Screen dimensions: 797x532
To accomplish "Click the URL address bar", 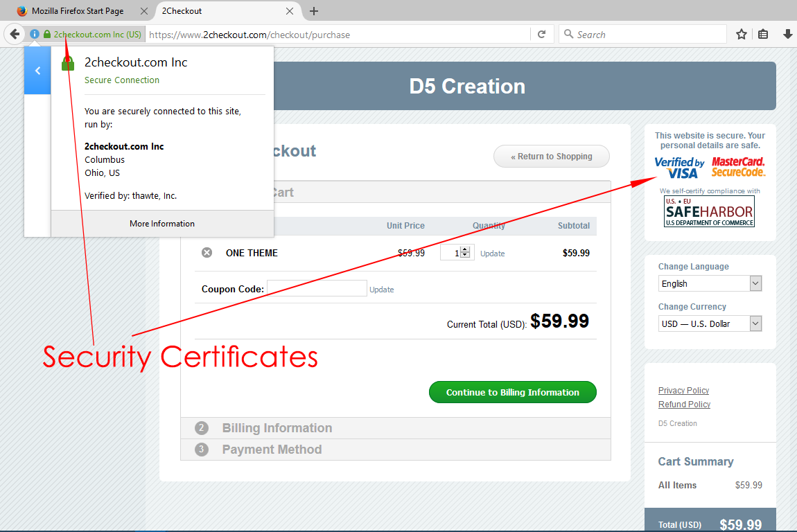I will (x=338, y=35).
